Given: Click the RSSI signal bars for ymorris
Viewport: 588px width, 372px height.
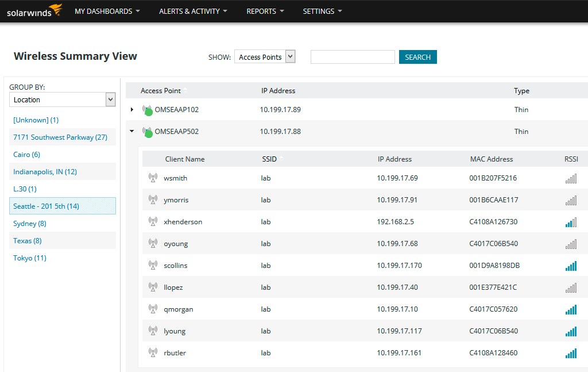Looking at the screenshot, I should click(571, 201).
